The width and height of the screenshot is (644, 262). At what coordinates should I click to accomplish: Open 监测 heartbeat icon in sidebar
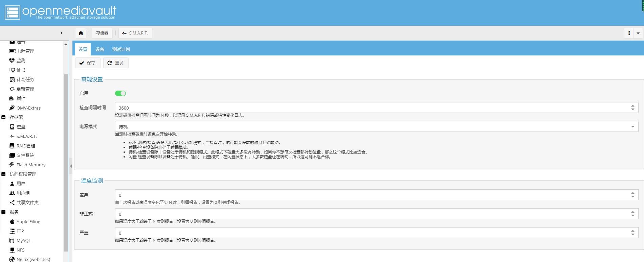coord(12,61)
